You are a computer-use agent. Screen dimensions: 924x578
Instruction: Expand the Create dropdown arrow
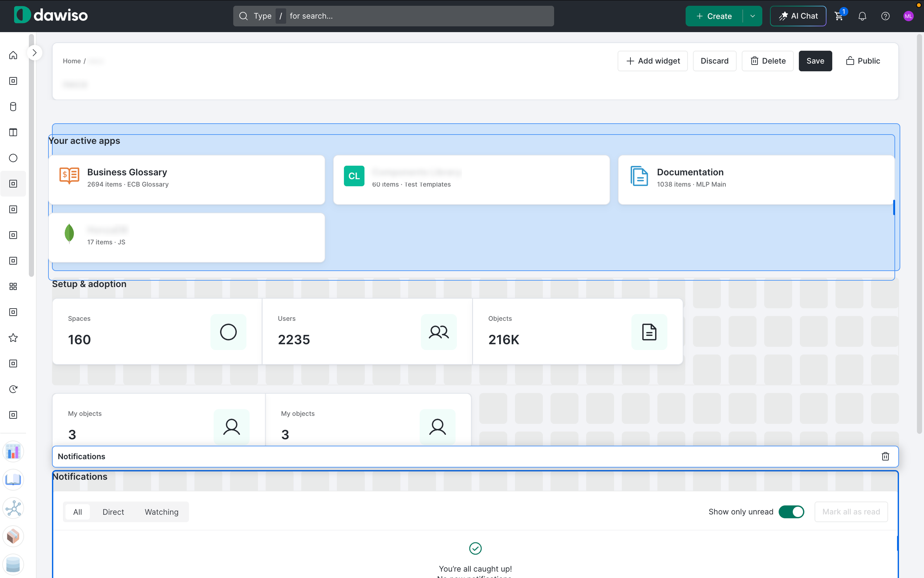(x=753, y=16)
